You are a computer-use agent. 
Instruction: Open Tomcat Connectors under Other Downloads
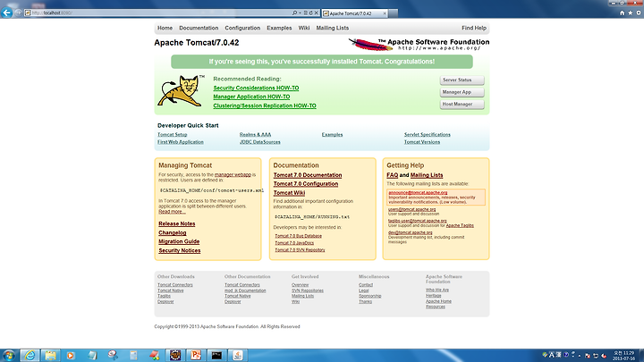tap(175, 285)
